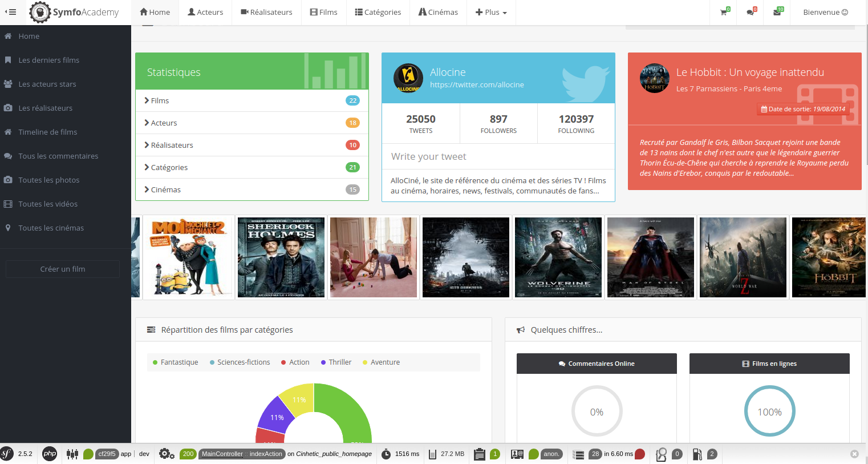Click Commentaires Online 0% gauge
Image resolution: width=868 pixels, height=464 pixels.
(597, 411)
